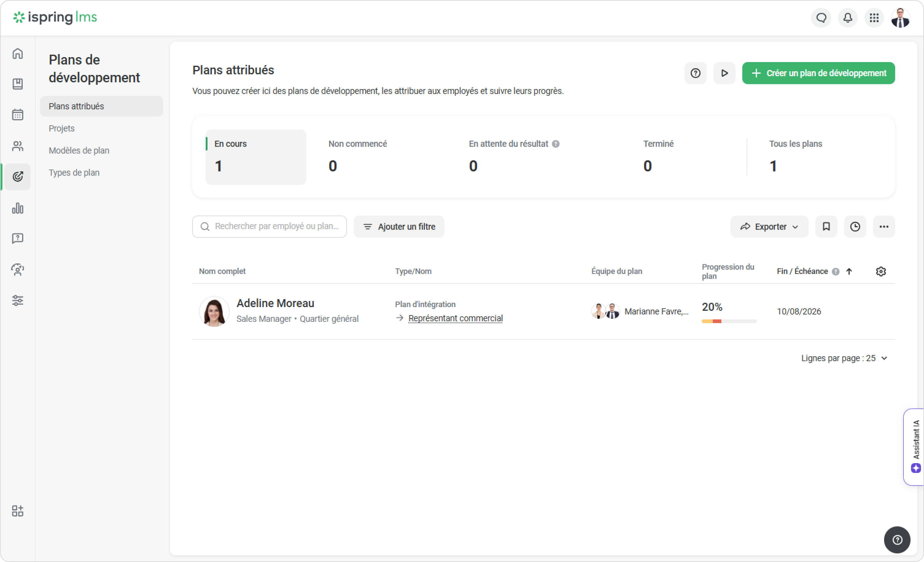Expand the Exporter dropdown

click(x=770, y=227)
